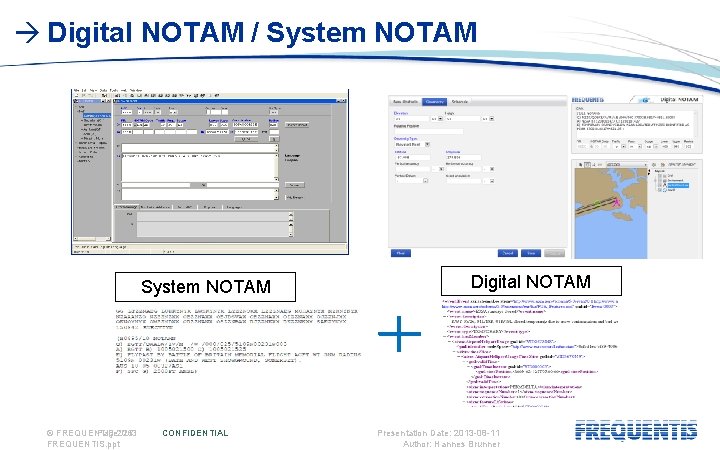
Task: Click the FREQUENTIS logo in slide footer
Action: click(x=636, y=431)
